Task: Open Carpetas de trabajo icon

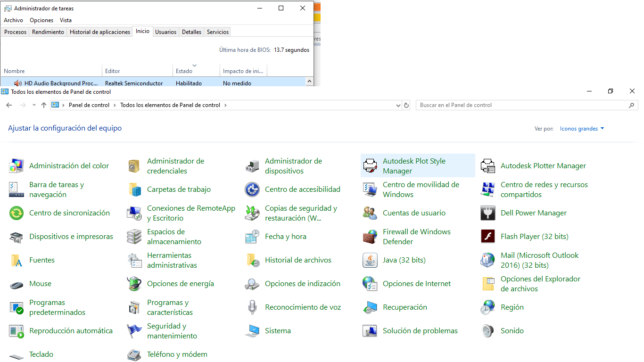Action: 134,189
